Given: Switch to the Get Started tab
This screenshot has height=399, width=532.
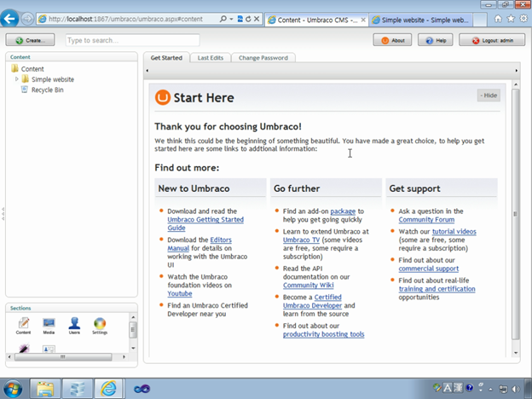Looking at the screenshot, I should [x=166, y=58].
